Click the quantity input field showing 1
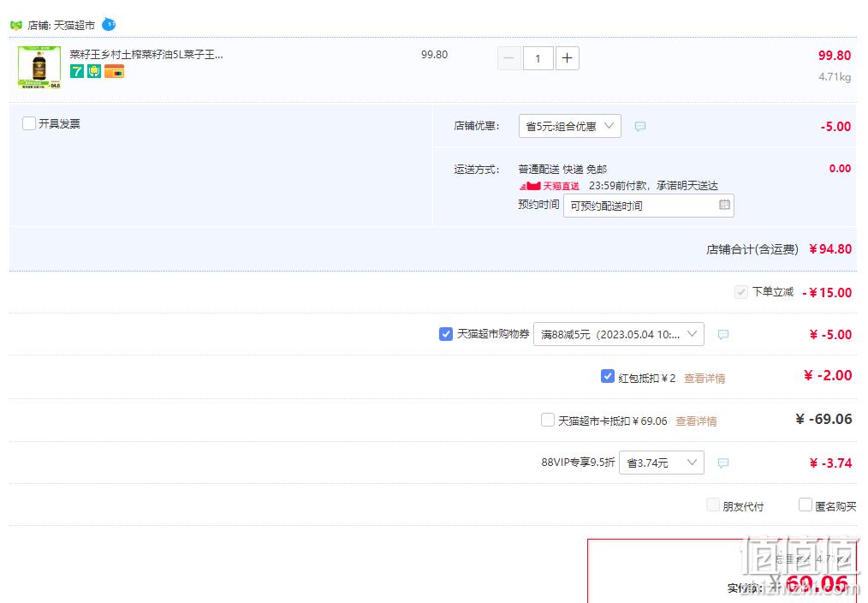The height and width of the screenshot is (603, 868). pyautogui.click(x=538, y=58)
